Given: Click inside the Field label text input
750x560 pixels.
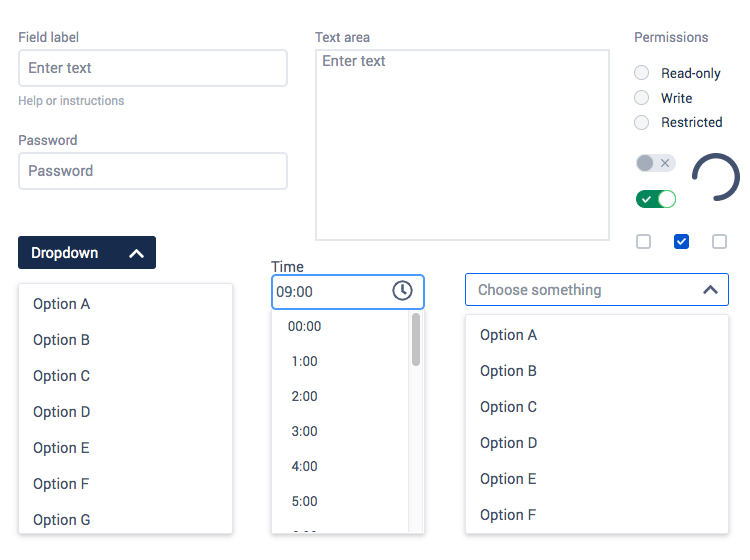Looking at the screenshot, I should (x=153, y=68).
